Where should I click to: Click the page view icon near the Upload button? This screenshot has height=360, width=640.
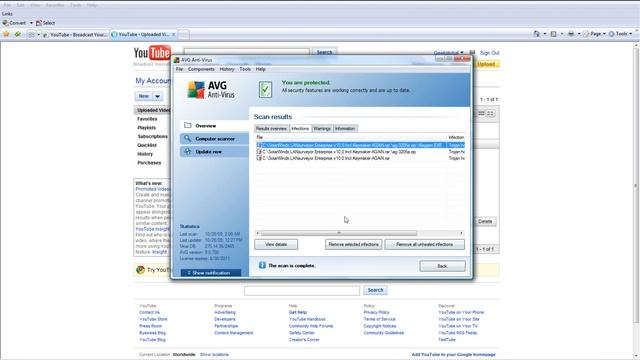(x=472, y=53)
